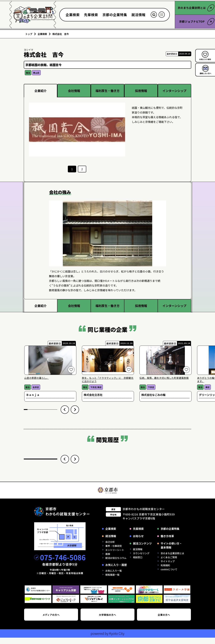Click the 宿泊 tag under company name
Screen dimensions: 215x644
(x=28, y=73)
